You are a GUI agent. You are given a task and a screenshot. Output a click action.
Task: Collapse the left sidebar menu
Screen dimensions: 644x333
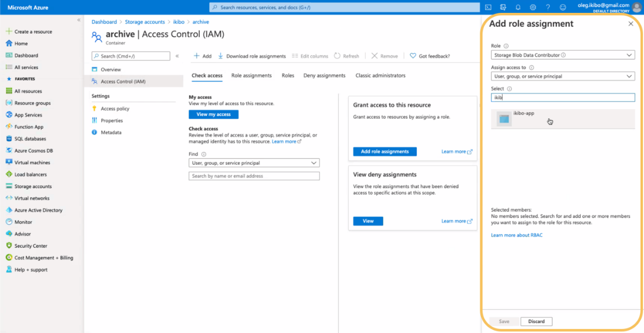(79, 20)
